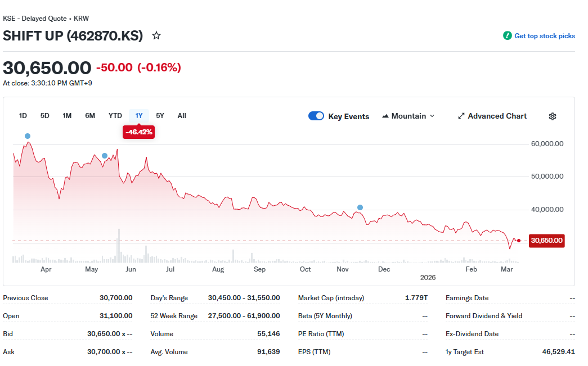This screenshot has width=588, height=366.
Task: Click Mountain chart type icon
Action: click(385, 116)
